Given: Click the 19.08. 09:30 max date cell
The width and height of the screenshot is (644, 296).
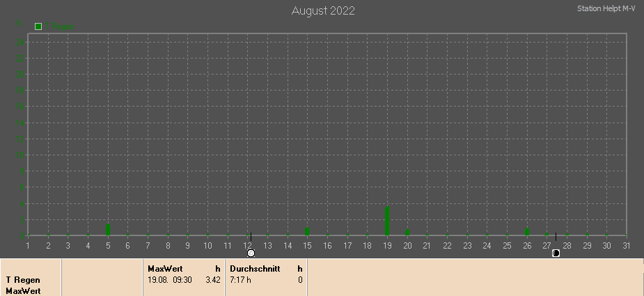Looking at the screenshot, I should point(170,280).
